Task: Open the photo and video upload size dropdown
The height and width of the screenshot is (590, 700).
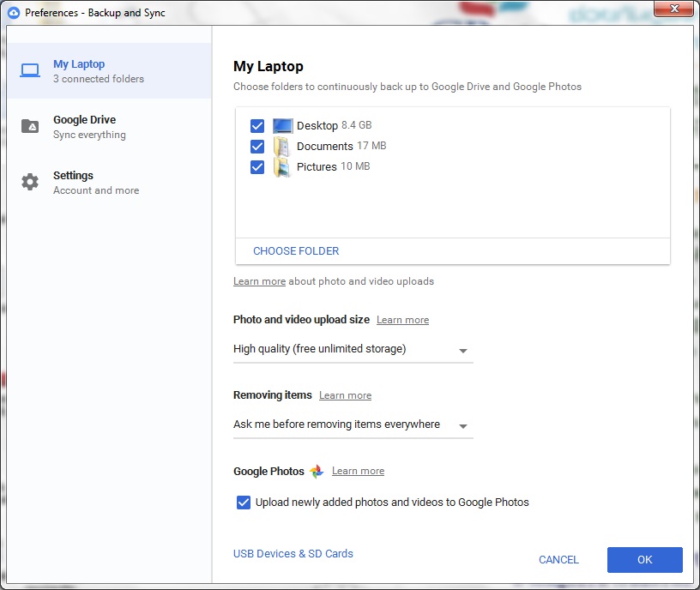Action: pyautogui.click(x=353, y=350)
